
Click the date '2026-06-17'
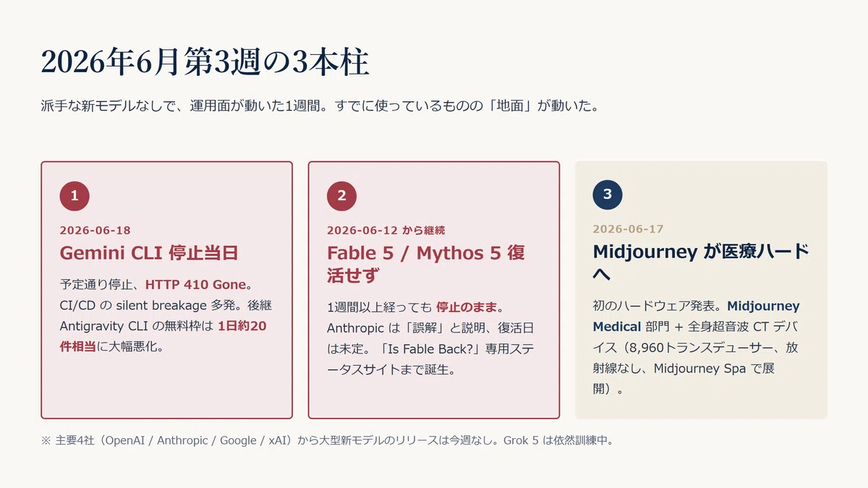[628, 229]
